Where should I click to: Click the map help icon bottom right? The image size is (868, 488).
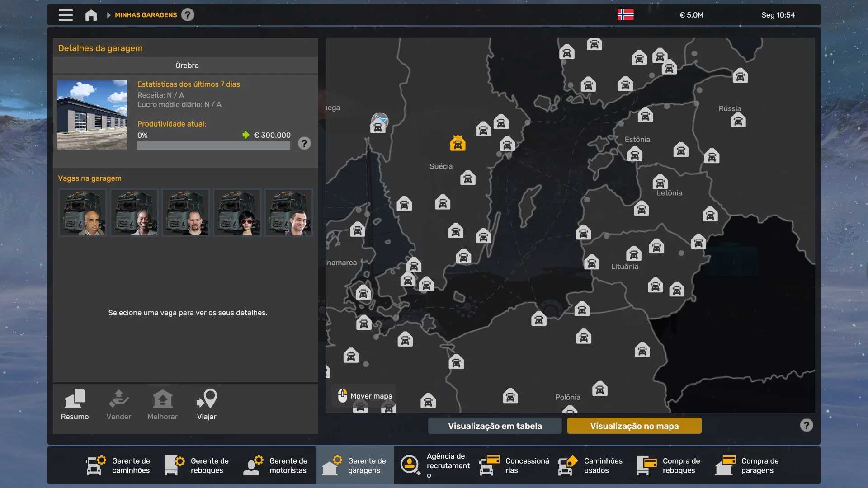pyautogui.click(x=806, y=425)
